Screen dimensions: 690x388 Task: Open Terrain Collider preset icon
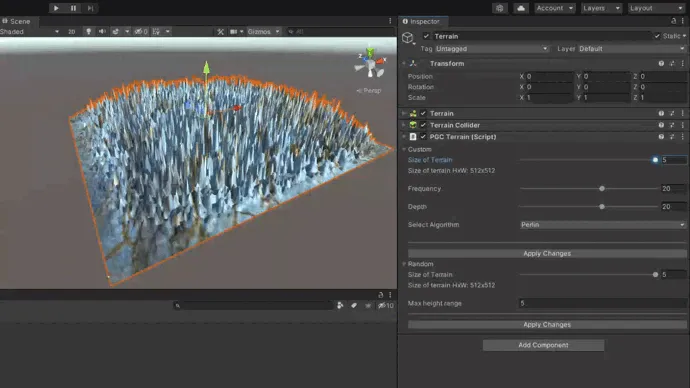[x=672, y=125]
